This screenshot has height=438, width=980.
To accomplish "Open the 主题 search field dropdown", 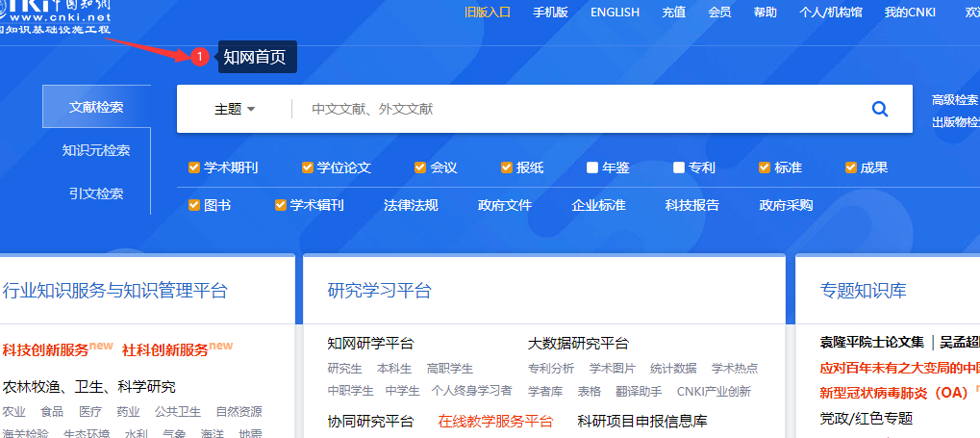I will 235,109.
